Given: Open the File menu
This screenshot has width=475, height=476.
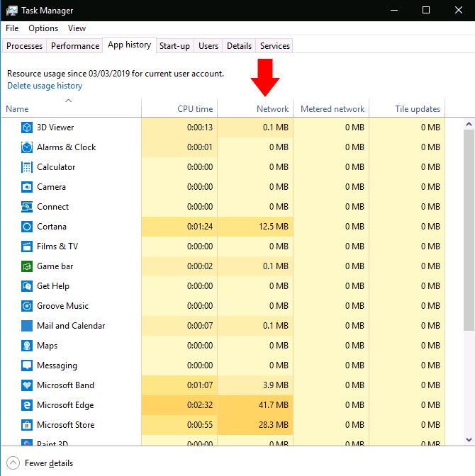Looking at the screenshot, I should [12, 28].
